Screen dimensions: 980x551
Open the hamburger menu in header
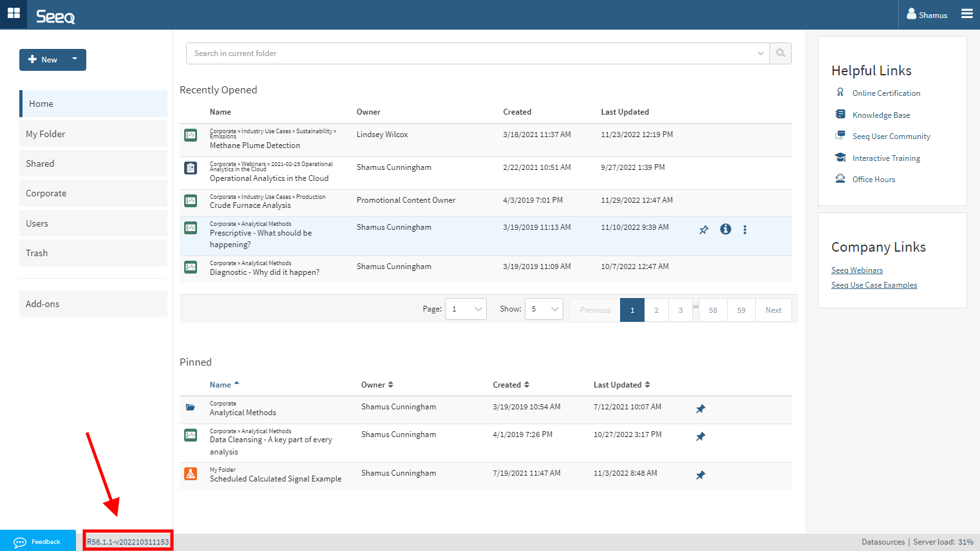[x=966, y=14]
